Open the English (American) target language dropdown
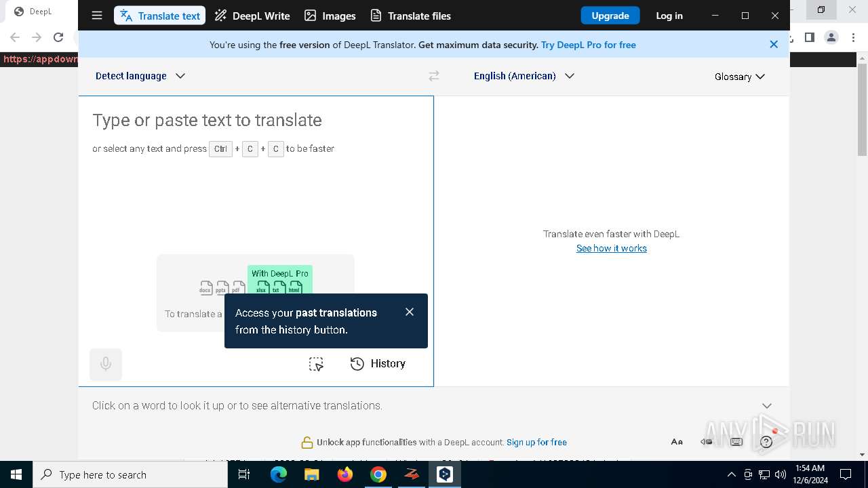This screenshot has height=488, width=868. 524,76
